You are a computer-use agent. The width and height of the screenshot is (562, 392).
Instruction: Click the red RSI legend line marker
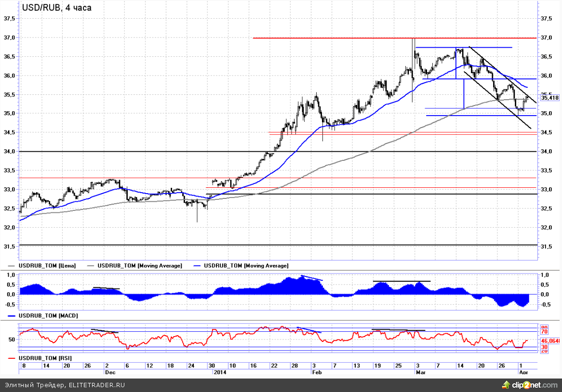13,359
